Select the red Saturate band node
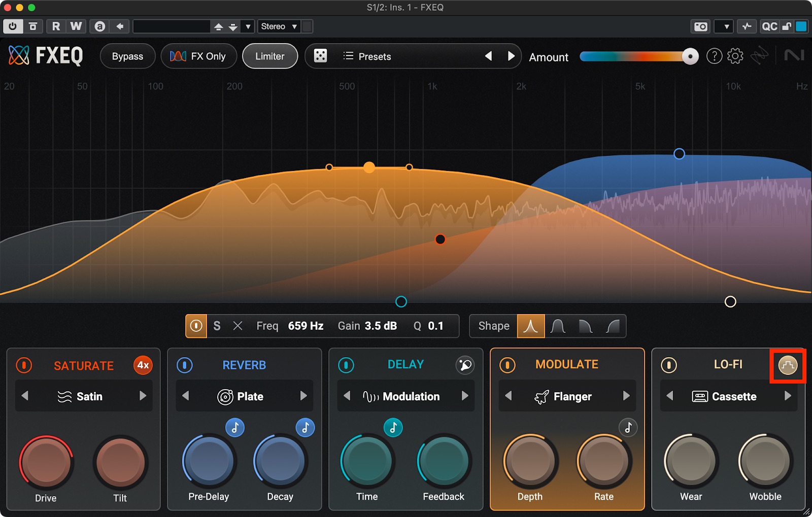The image size is (812, 517). coord(441,239)
